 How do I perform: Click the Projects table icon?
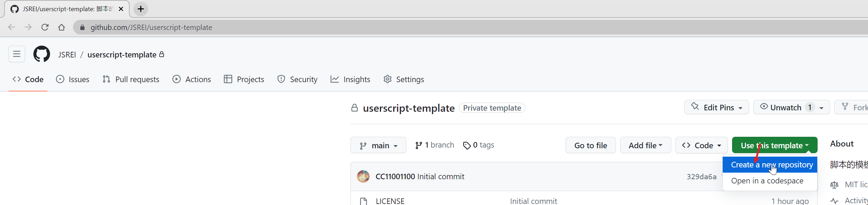(228, 79)
